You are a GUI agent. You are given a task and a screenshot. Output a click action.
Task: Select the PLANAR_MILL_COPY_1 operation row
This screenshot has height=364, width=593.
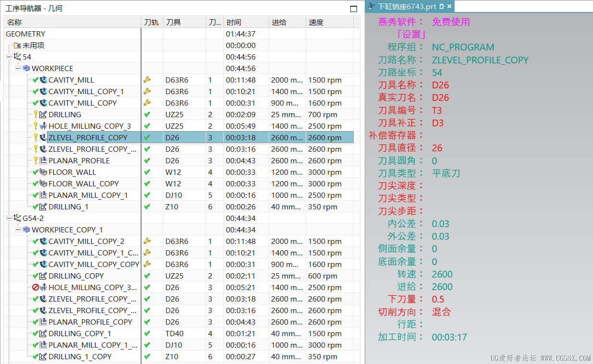coord(88,195)
